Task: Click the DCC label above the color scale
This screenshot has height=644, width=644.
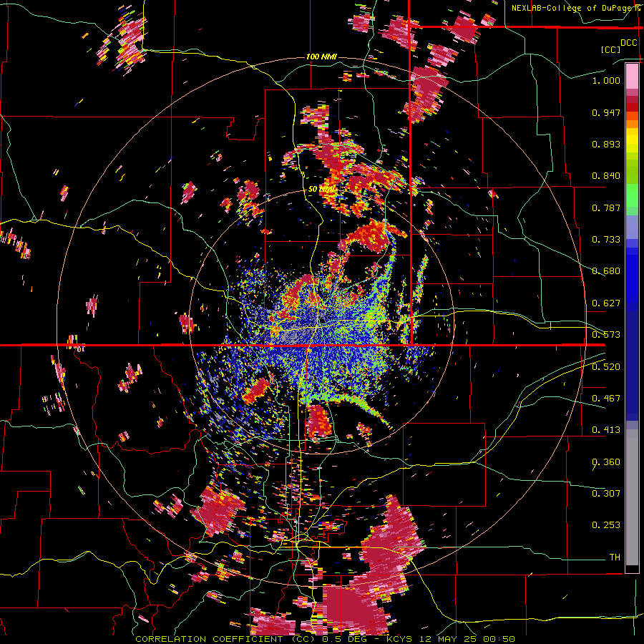Action: click(628, 43)
